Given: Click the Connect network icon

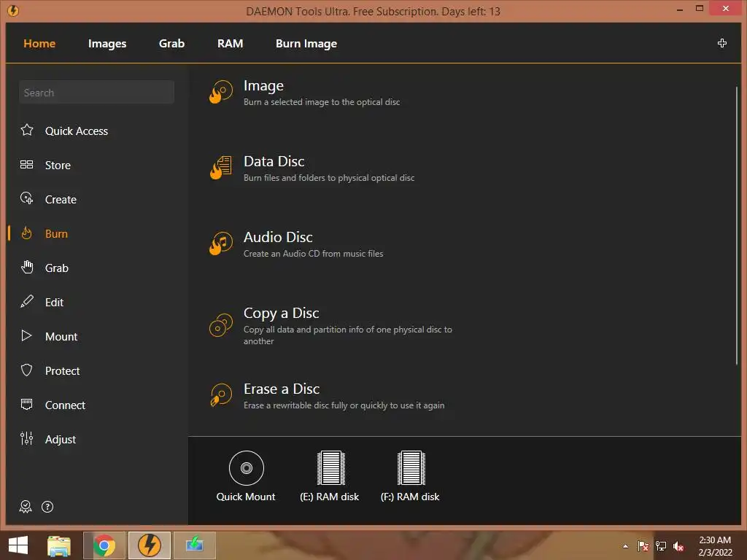Looking at the screenshot, I should [x=27, y=404].
